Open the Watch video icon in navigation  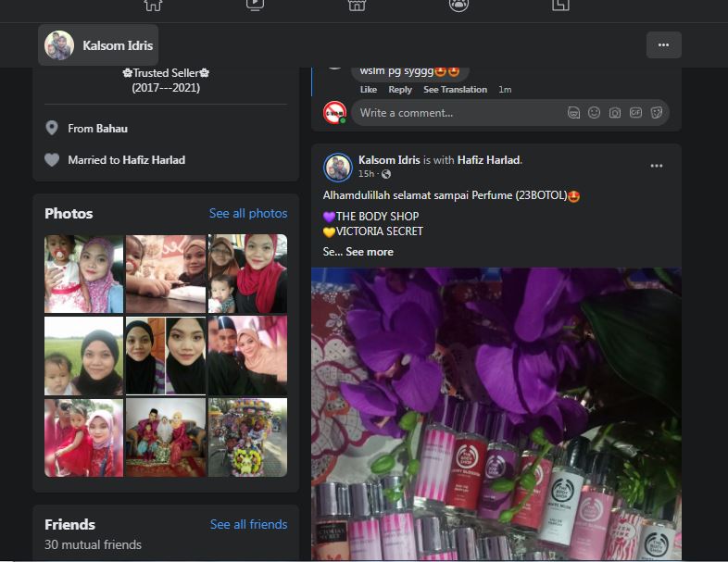click(x=255, y=6)
